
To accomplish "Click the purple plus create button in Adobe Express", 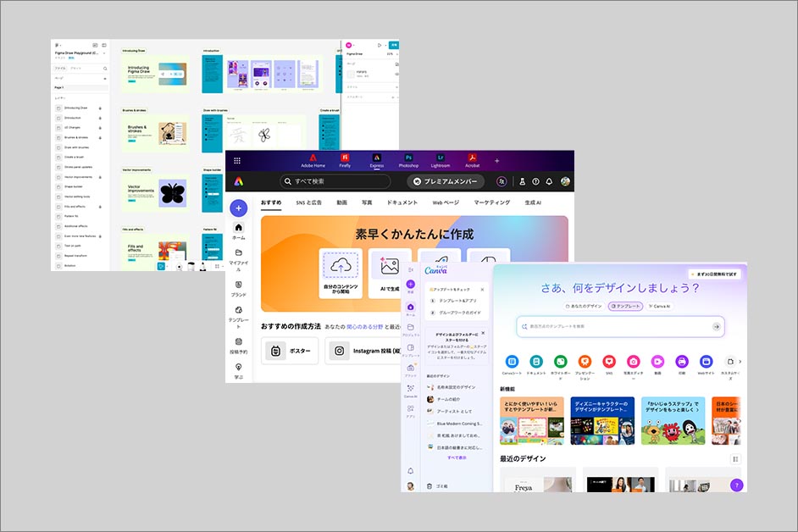I will pos(239,208).
